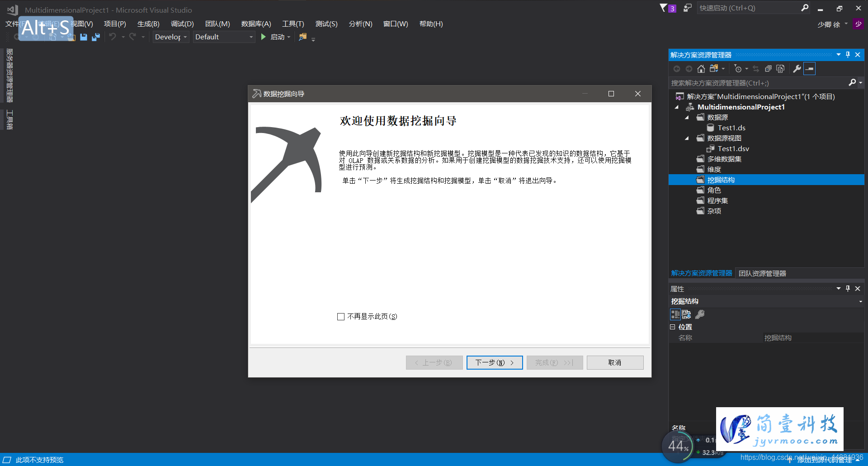Open the notifications flag icon
The height and width of the screenshot is (466, 868).
tap(663, 8)
